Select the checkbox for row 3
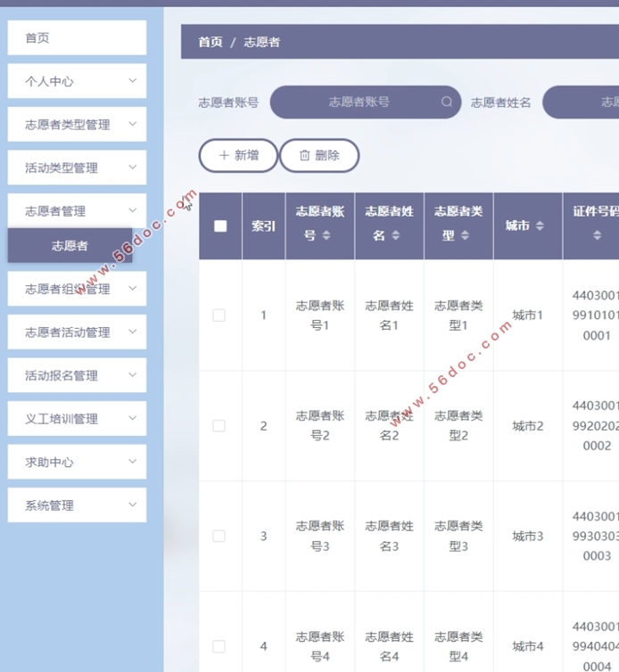Screen dimensions: 619x672 [x=219, y=536]
